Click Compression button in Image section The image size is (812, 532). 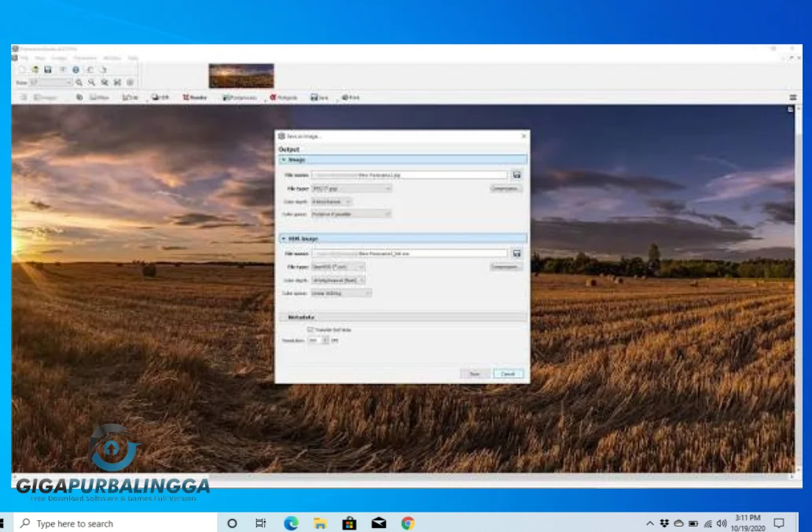[505, 189]
